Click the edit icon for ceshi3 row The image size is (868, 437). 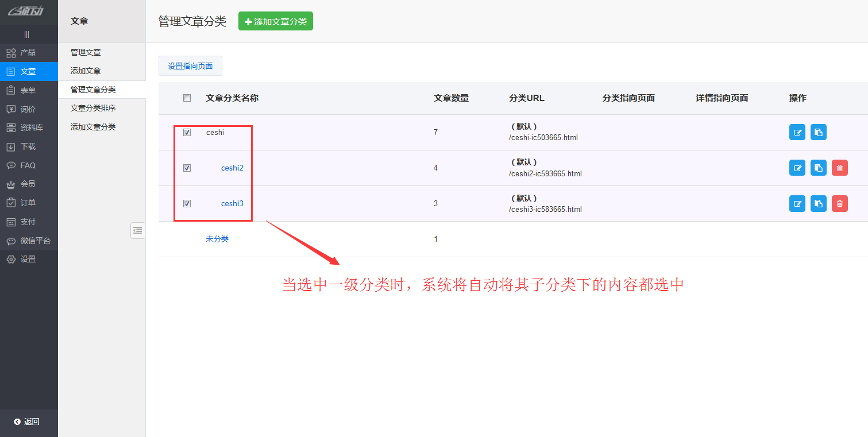(797, 203)
